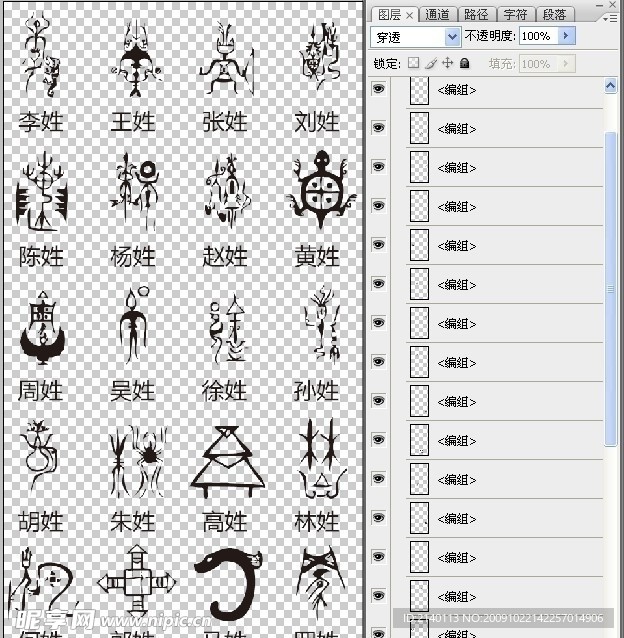Screen dimensions: 624x638
Task: Click the 不透明度 value field
Action: tap(539, 36)
